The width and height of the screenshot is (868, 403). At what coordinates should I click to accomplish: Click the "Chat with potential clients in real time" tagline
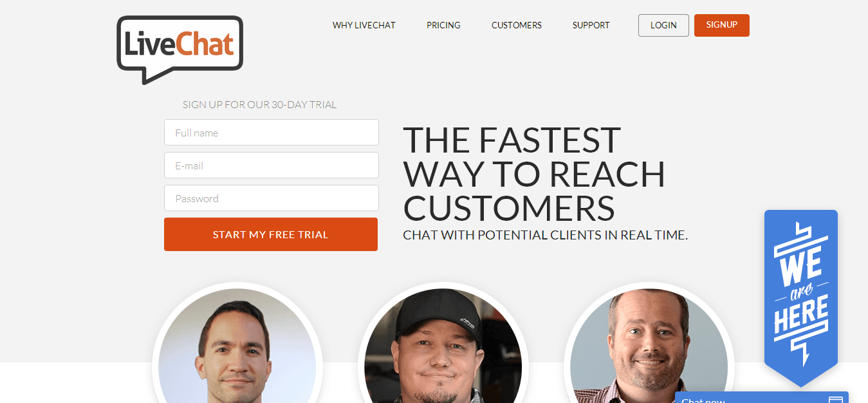tap(546, 235)
